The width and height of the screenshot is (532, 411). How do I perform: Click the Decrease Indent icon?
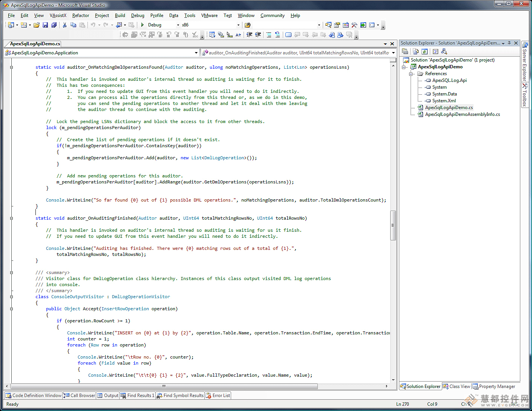click(250, 35)
